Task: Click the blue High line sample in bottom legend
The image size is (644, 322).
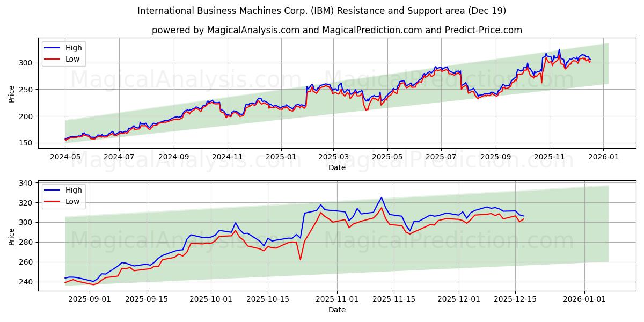Action: pyautogui.click(x=53, y=190)
